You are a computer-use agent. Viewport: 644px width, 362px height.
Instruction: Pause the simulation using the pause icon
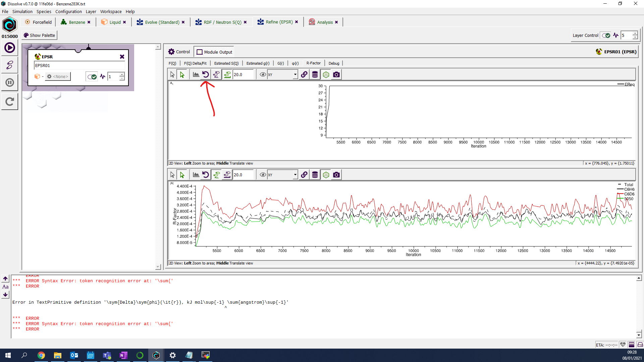(x=9, y=82)
